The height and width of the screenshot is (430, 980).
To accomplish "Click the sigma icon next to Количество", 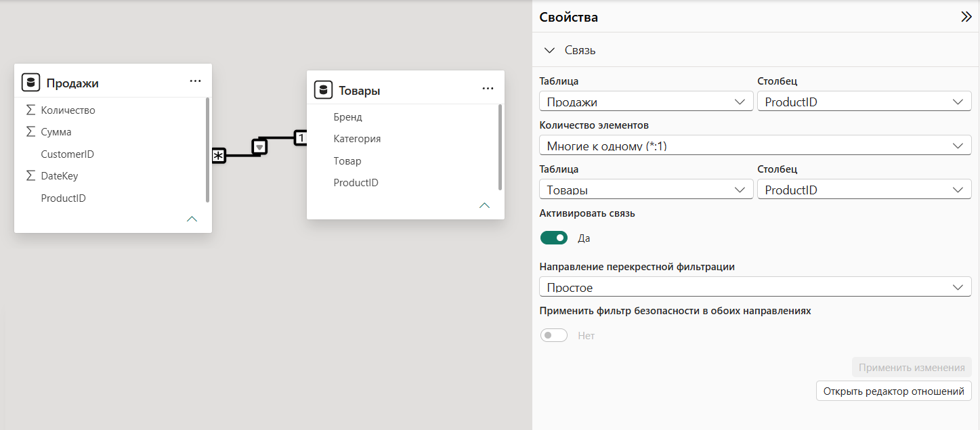I will click(30, 110).
